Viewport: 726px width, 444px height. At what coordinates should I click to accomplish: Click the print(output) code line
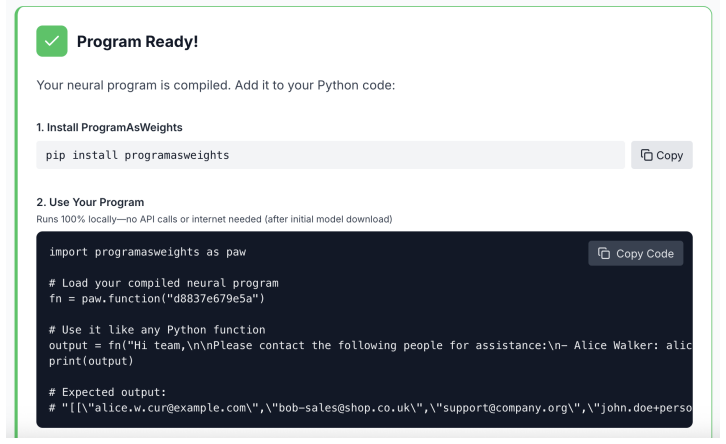(x=91, y=361)
